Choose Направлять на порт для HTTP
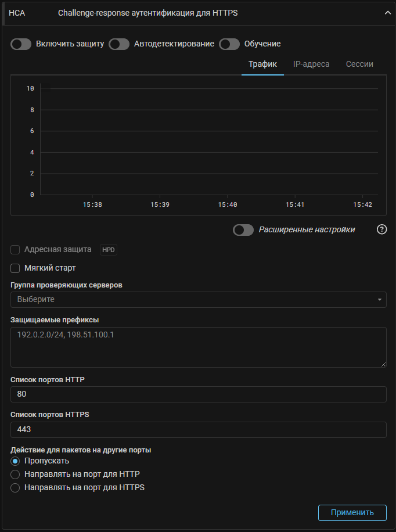 (x=16, y=475)
